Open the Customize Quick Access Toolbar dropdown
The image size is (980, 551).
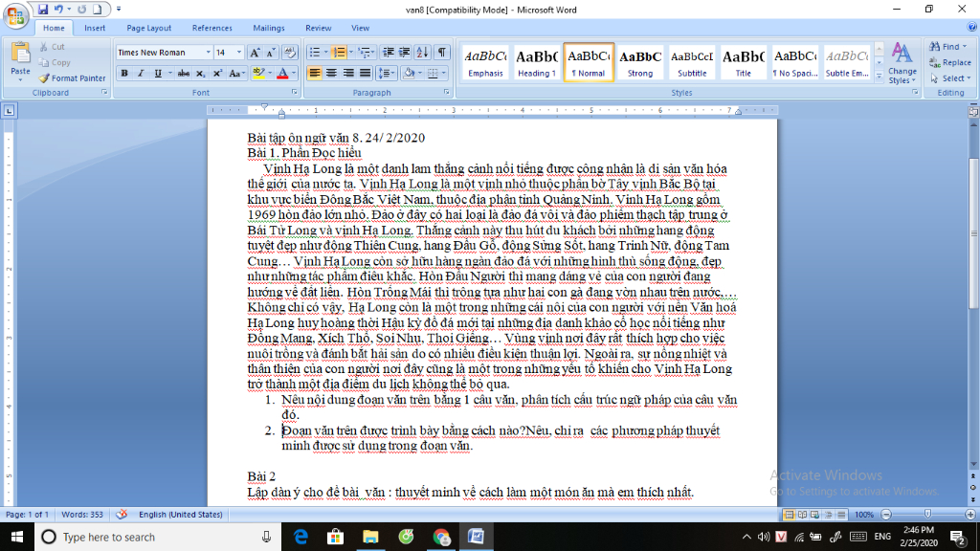tap(119, 10)
